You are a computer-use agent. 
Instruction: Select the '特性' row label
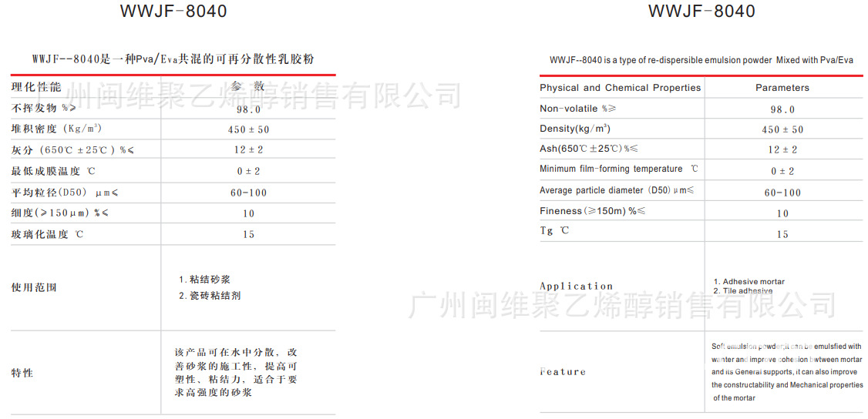point(22,373)
